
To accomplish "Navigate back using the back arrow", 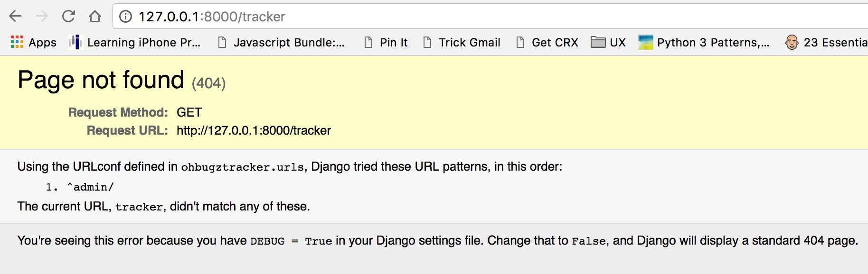I will [15, 16].
